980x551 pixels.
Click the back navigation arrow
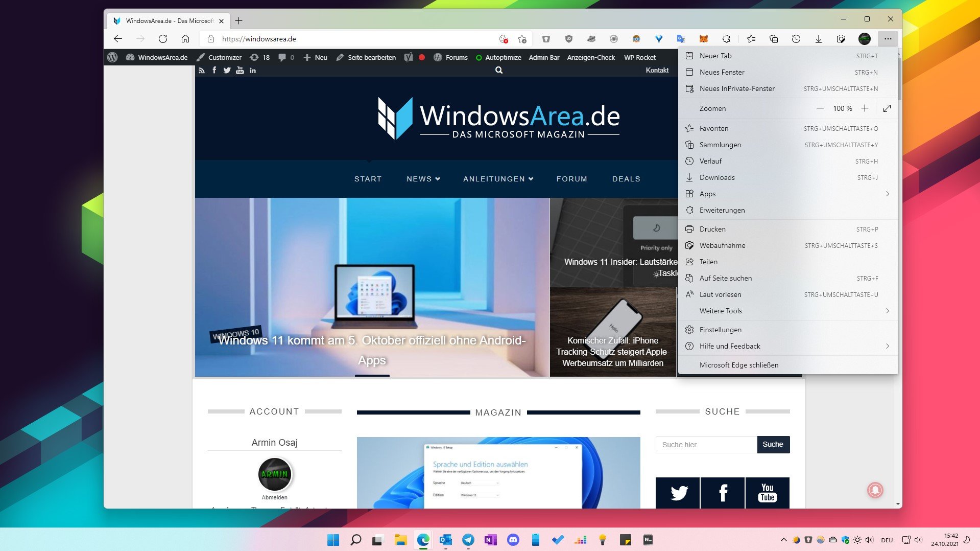click(118, 39)
